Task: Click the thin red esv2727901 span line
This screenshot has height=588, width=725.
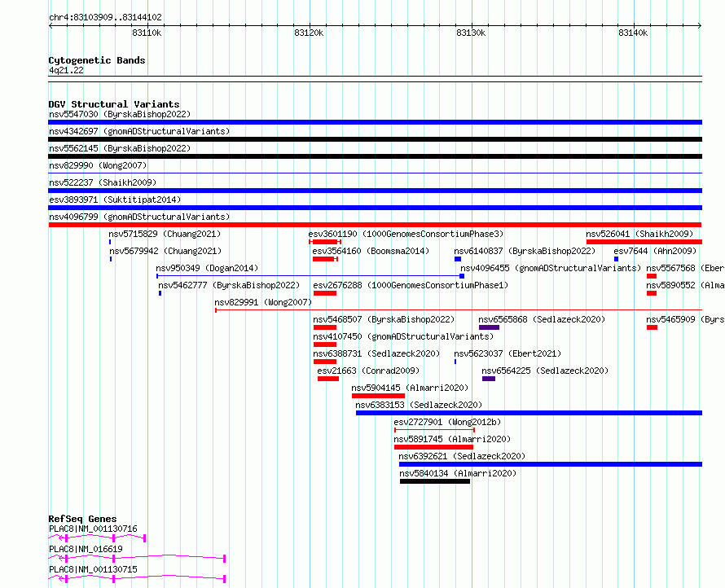Action: (435, 430)
